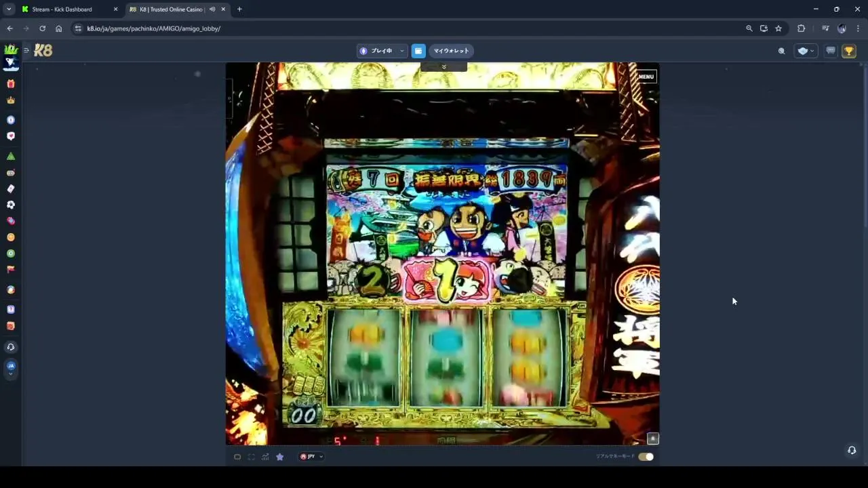Open the orange coin icon in sidebar
Screen dimensions: 868x488
[11, 237]
